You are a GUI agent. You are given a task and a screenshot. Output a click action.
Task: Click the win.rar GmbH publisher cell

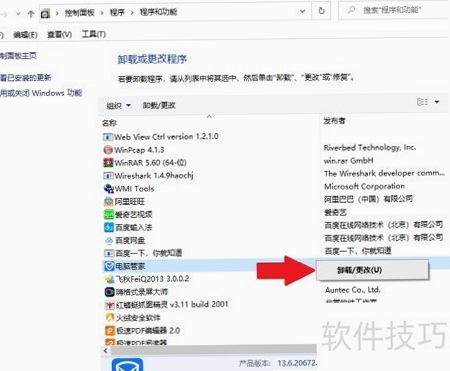click(x=348, y=161)
